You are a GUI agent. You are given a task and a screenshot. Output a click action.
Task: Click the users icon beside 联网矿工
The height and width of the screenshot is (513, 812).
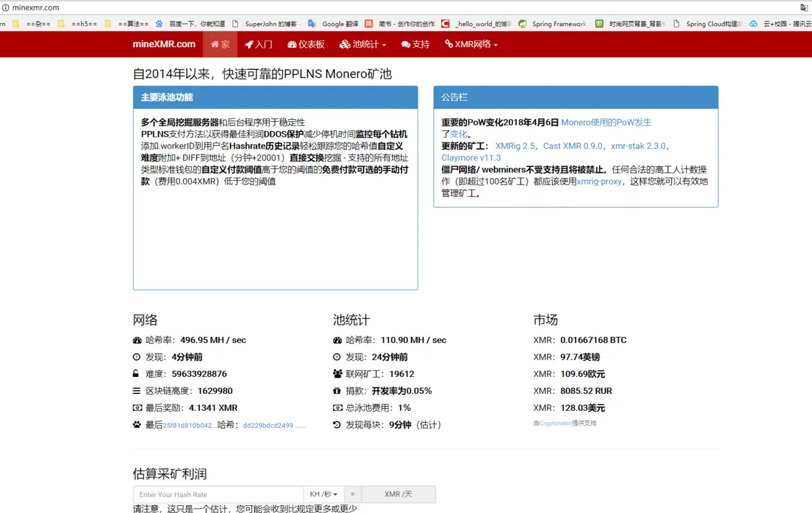(337, 374)
